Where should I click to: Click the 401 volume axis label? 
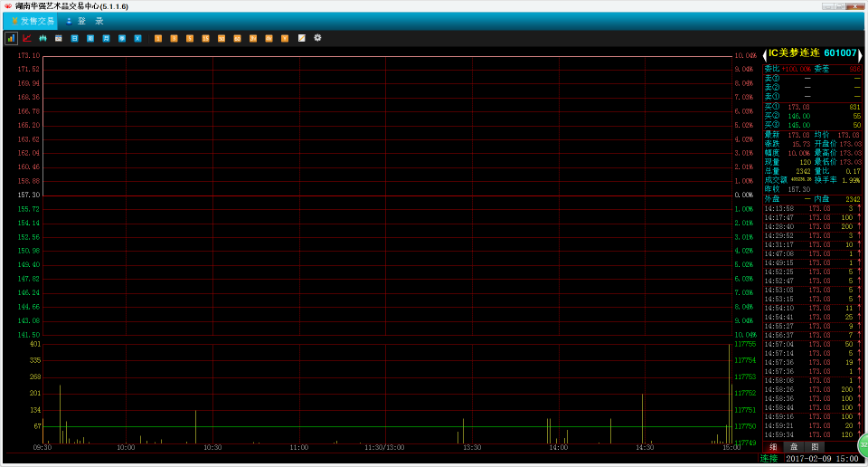pos(35,344)
